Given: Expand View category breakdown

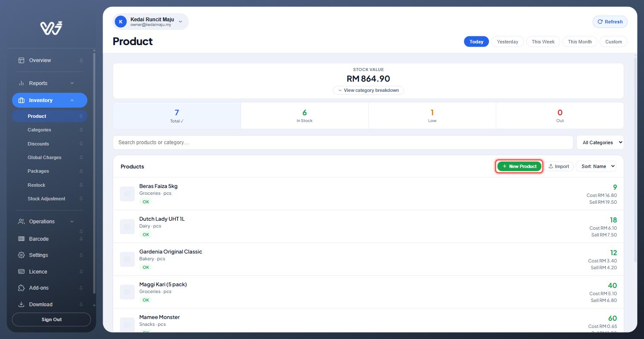Looking at the screenshot, I should tap(368, 90).
